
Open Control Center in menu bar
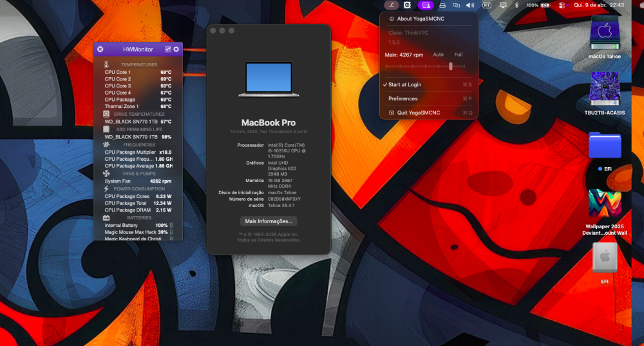pyautogui.click(x=562, y=5)
